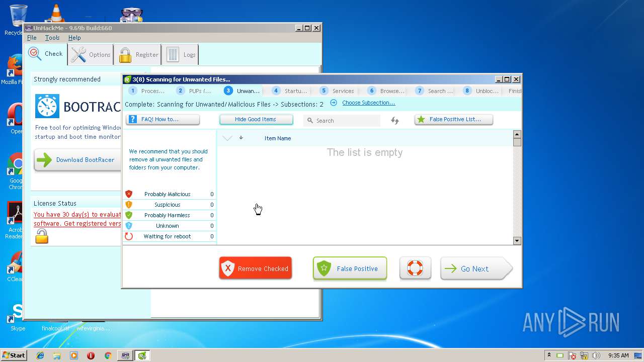This screenshot has width=644, height=362.
Task: Click the orange shield Suspicious icon
Action: tap(129, 205)
